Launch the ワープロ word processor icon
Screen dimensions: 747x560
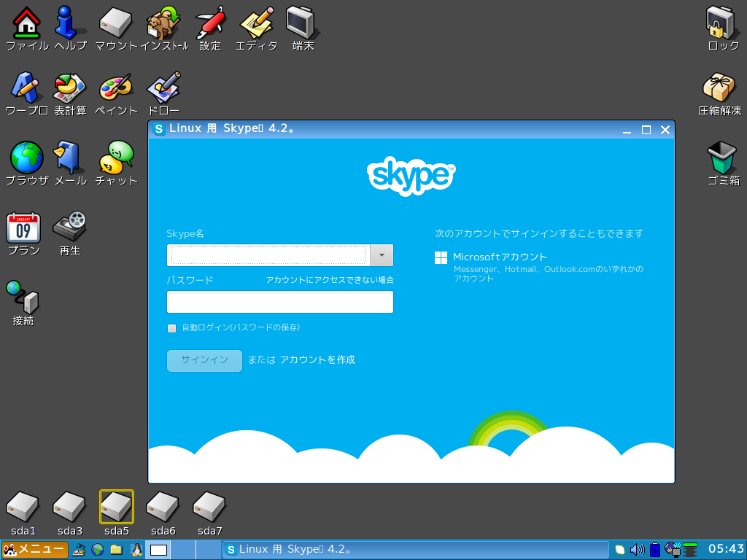click(x=26, y=87)
